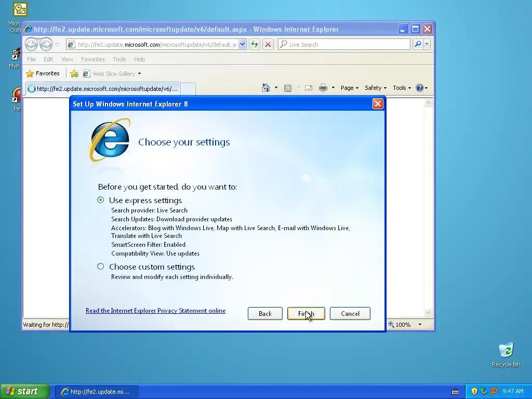Close the Set Up Internet Explorer 8 dialog
Image resolution: width=532 pixels, height=399 pixels.
[378, 104]
